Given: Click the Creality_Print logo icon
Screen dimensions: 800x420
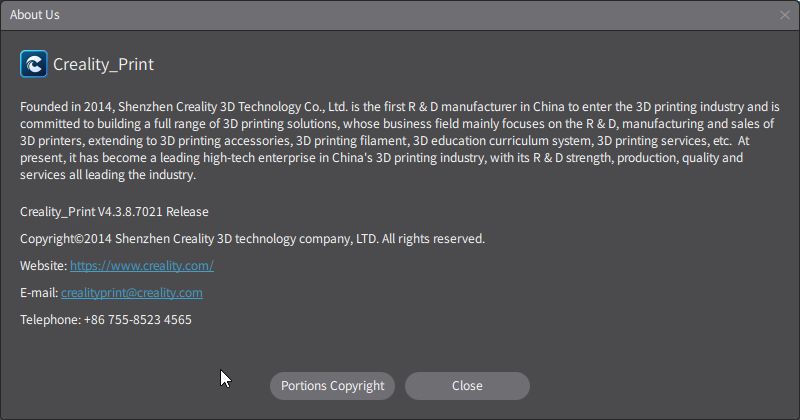Looking at the screenshot, I should pyautogui.click(x=34, y=64).
